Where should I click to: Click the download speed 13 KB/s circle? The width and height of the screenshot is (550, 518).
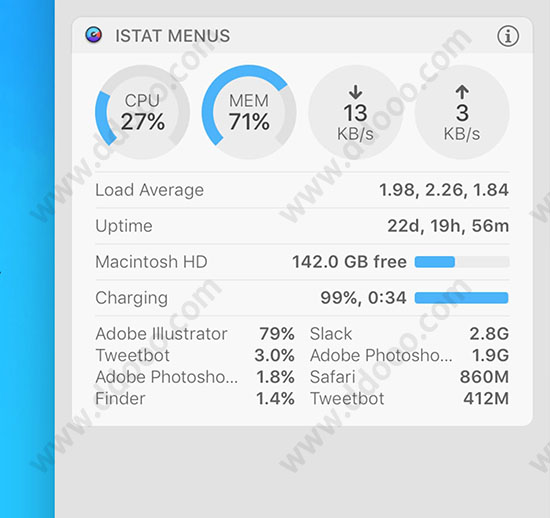click(x=356, y=112)
